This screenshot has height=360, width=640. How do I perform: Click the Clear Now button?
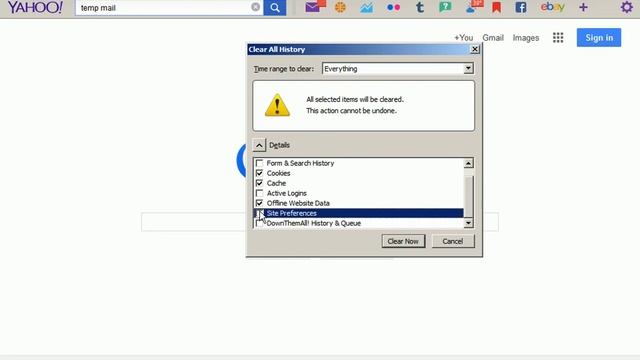[x=403, y=241]
